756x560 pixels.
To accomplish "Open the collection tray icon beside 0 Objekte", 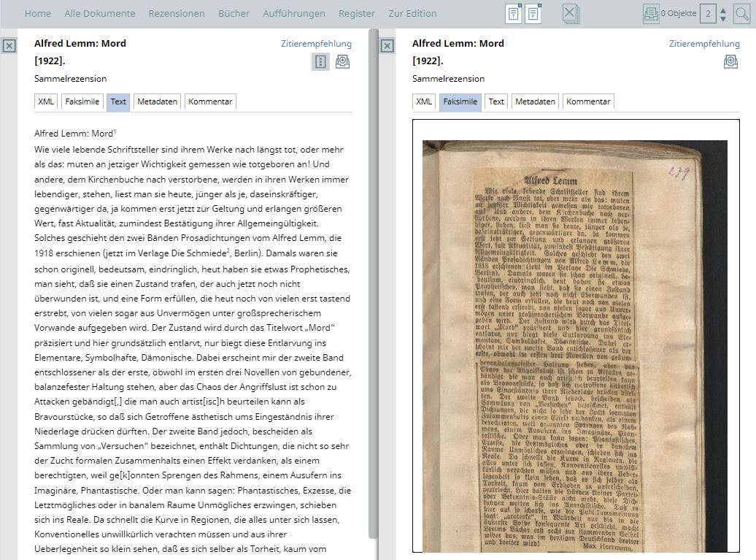I will click(650, 13).
